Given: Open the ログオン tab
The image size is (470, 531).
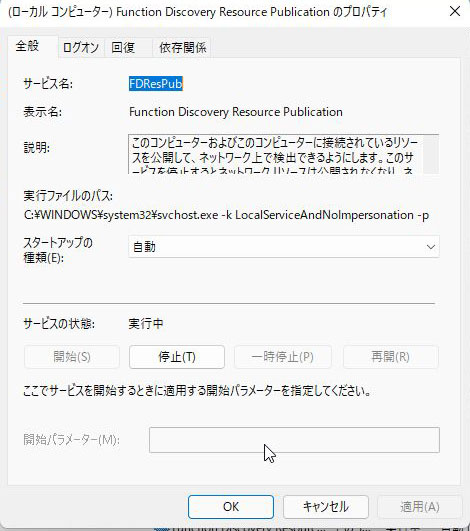Looking at the screenshot, I should [81, 47].
